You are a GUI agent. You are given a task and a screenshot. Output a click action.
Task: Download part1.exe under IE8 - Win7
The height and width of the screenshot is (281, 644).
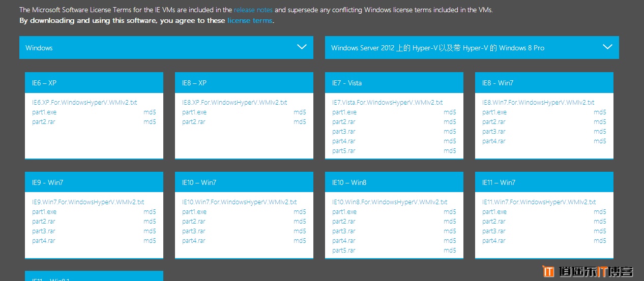tap(494, 112)
